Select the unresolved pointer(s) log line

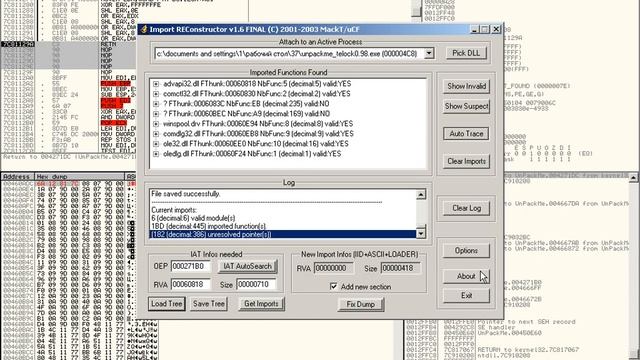(x=283, y=234)
